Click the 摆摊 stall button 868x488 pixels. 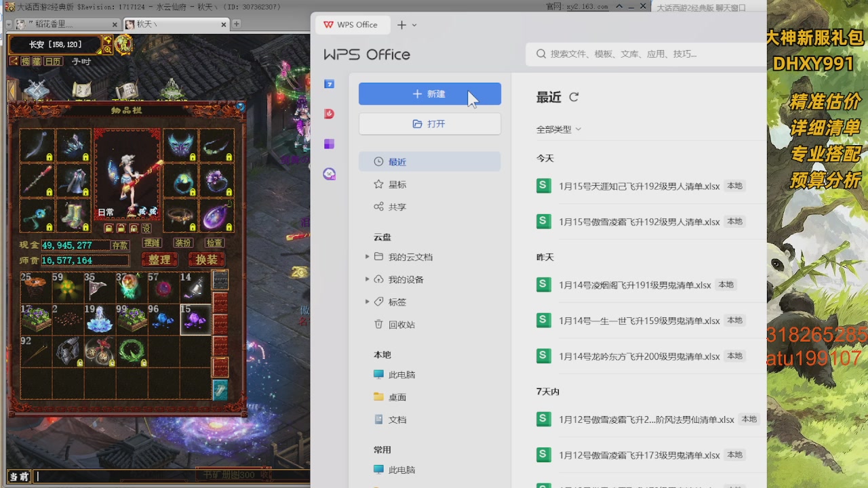pyautogui.click(x=152, y=243)
